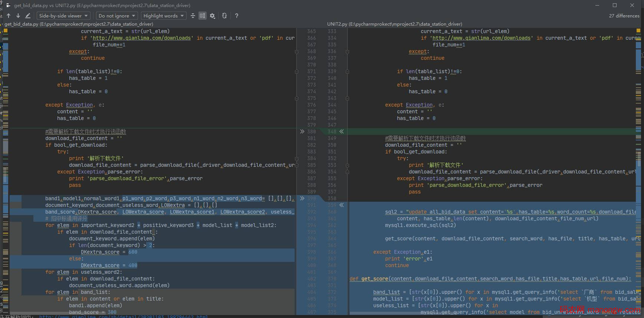Accept left chunk at line 390
Image resolution: width=644 pixels, height=318 pixels.
(302, 198)
